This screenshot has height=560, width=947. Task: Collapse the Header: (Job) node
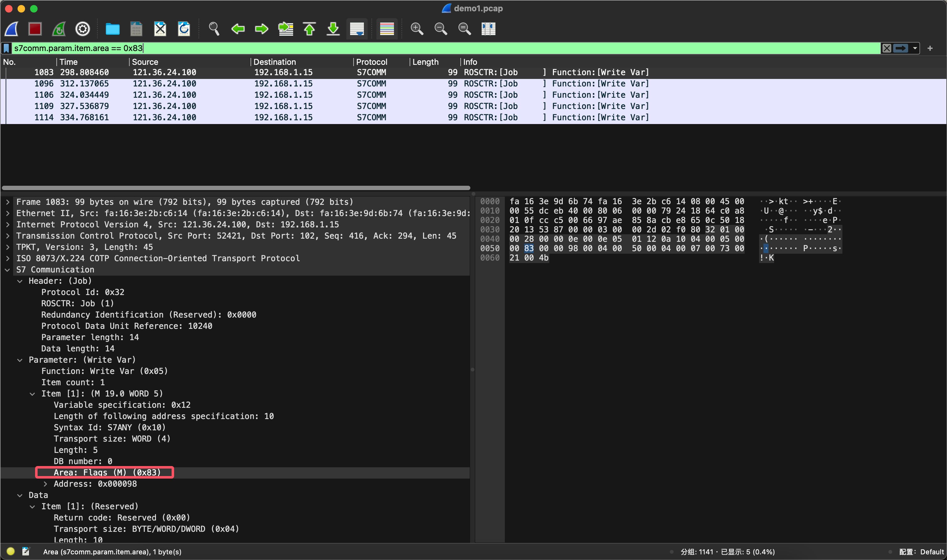click(x=20, y=282)
